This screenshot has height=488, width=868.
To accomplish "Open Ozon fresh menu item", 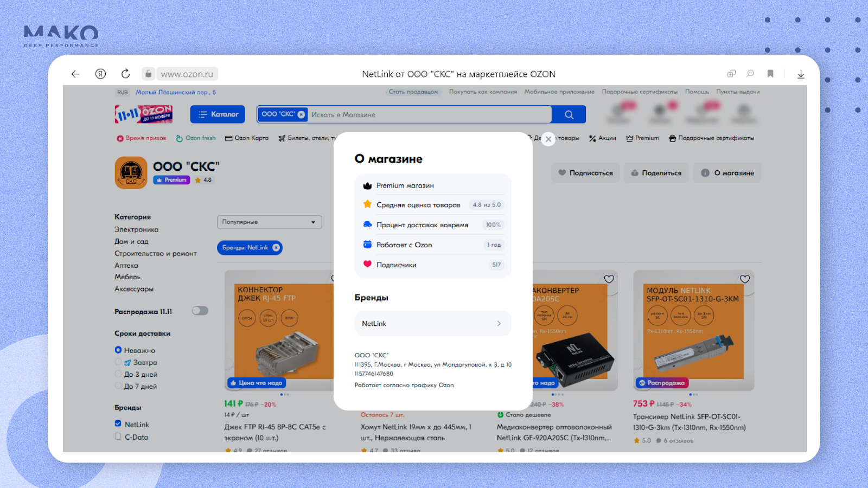I will point(196,138).
